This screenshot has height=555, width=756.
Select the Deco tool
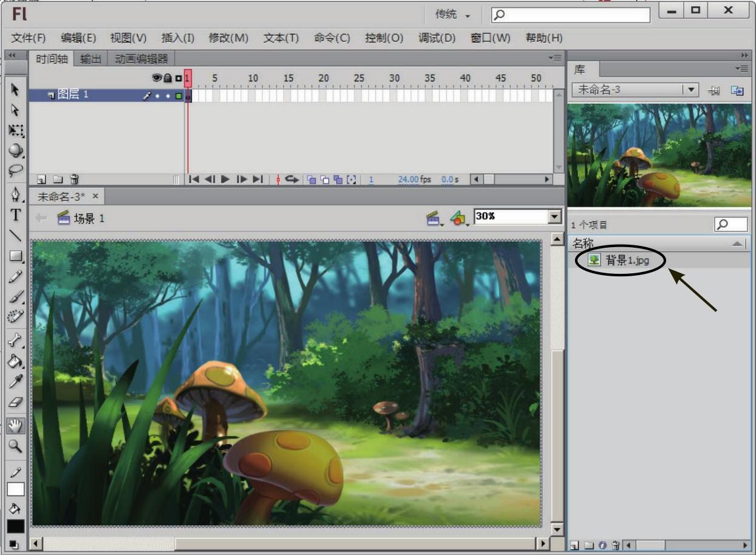click(x=16, y=316)
